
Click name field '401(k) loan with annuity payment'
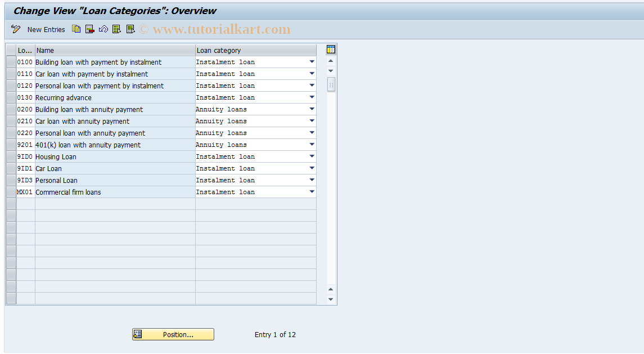coord(115,145)
